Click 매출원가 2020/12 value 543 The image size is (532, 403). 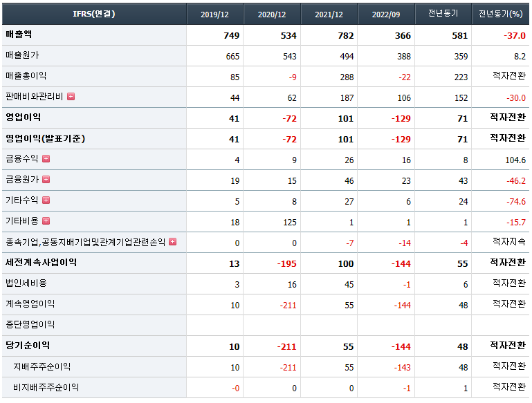(290, 56)
